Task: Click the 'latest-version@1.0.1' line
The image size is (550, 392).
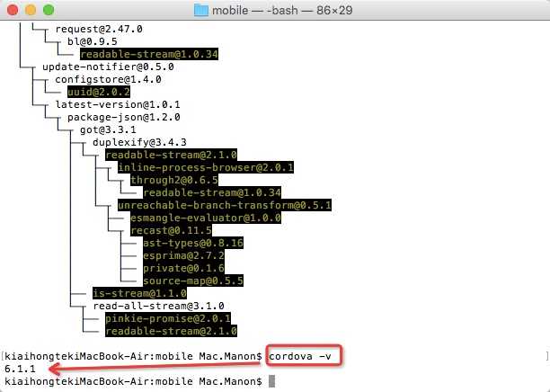Action: 118,105
